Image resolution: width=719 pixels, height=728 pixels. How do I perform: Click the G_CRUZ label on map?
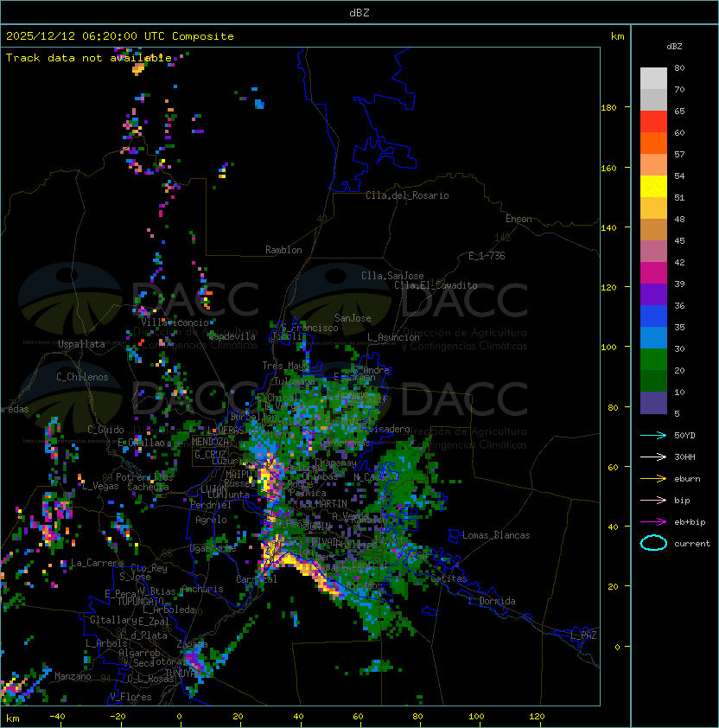pos(210,455)
